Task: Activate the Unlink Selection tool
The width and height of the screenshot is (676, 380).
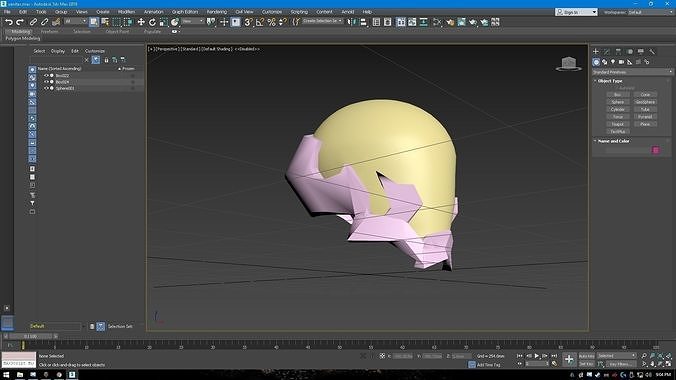Action: point(44,22)
